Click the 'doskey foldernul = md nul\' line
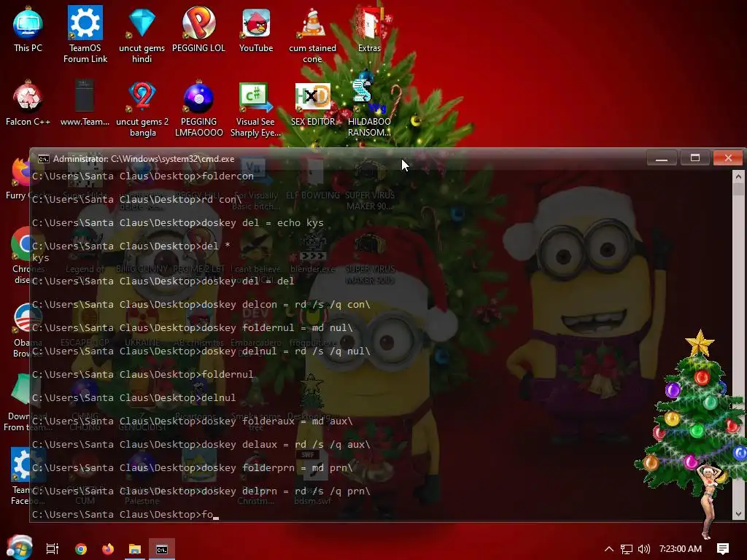The width and height of the screenshot is (747, 560). click(x=193, y=327)
